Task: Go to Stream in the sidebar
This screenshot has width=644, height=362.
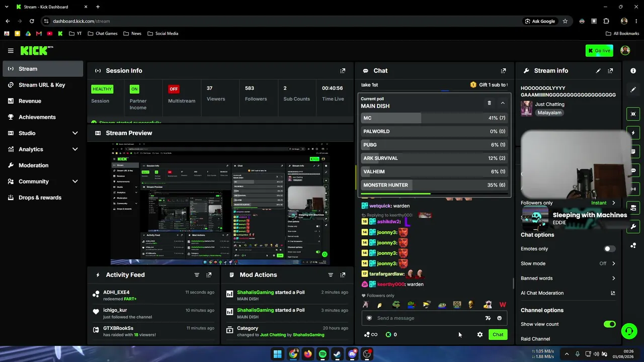Action: (x=43, y=69)
